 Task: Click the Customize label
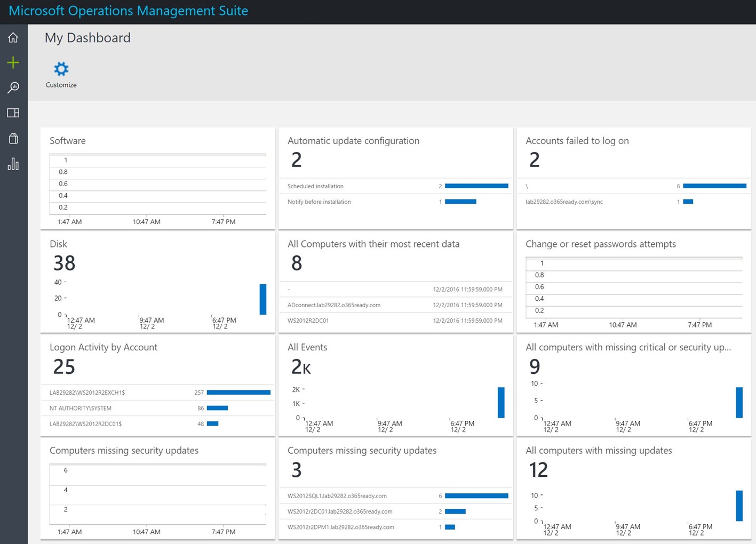click(x=61, y=85)
